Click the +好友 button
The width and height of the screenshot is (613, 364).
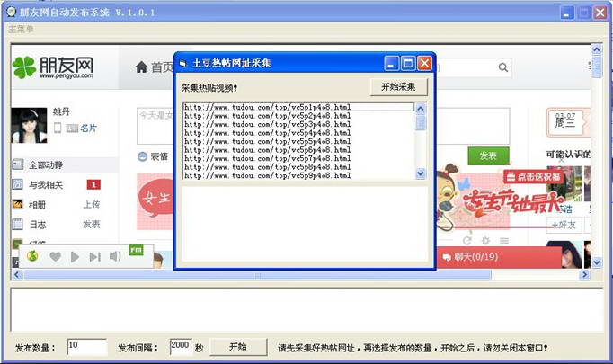[564, 225]
